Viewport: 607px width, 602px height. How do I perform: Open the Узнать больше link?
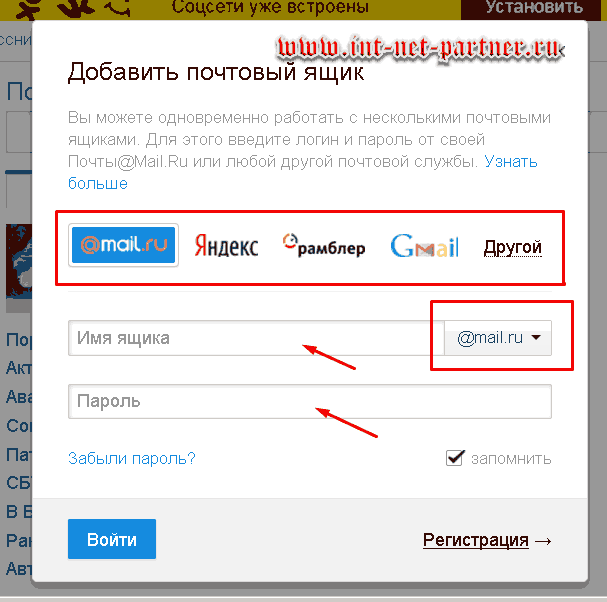tap(303, 172)
